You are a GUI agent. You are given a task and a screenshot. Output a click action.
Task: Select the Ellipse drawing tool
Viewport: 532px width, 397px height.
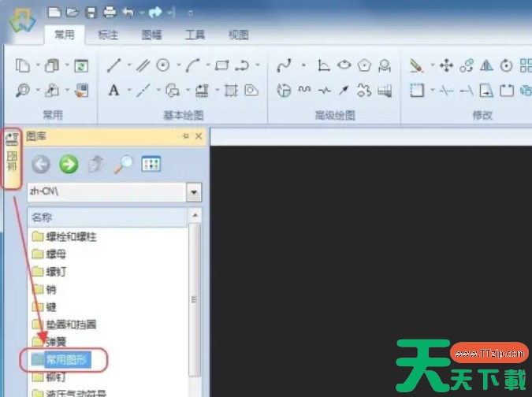coord(344,65)
